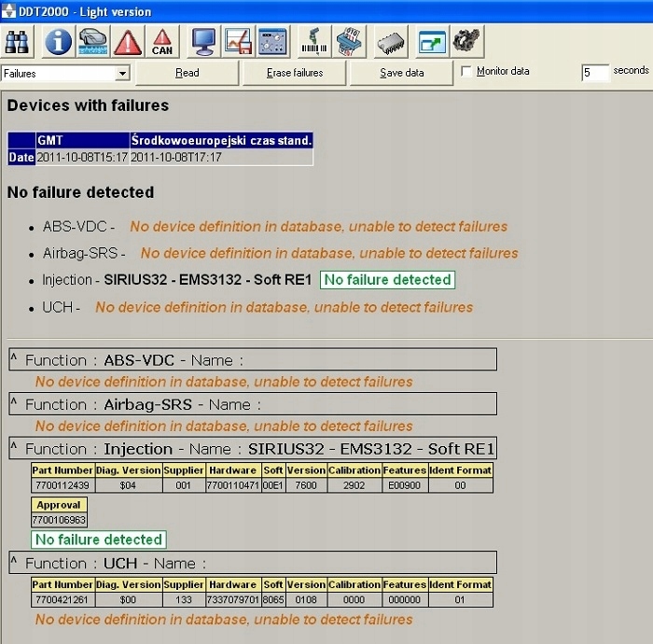653x644 pixels.
Task: Click the gears settings icon
Action: coord(466,41)
